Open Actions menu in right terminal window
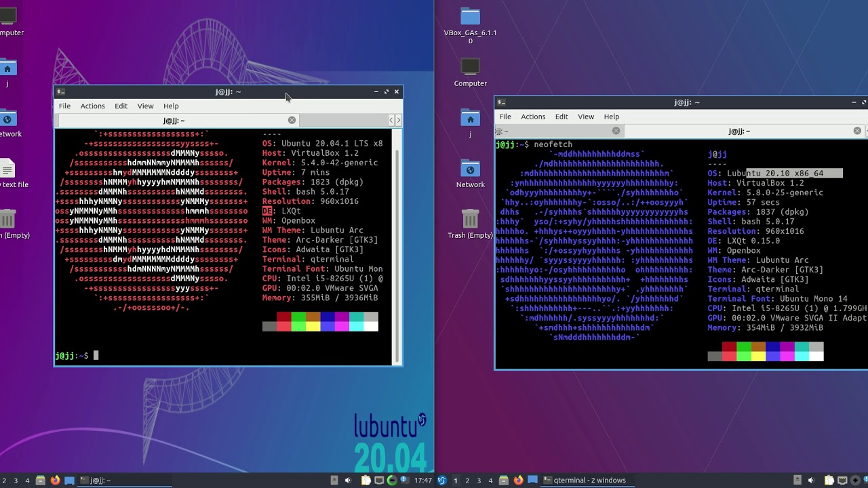The width and height of the screenshot is (868, 488). tap(533, 117)
